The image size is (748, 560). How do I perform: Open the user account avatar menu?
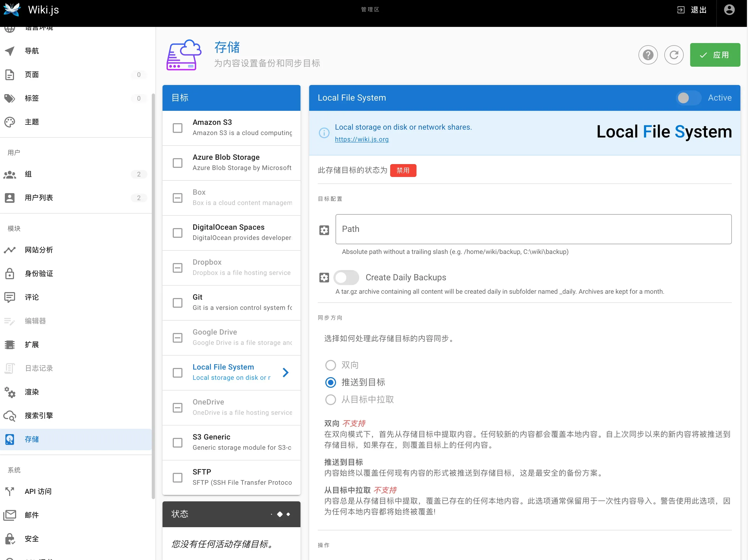(729, 10)
